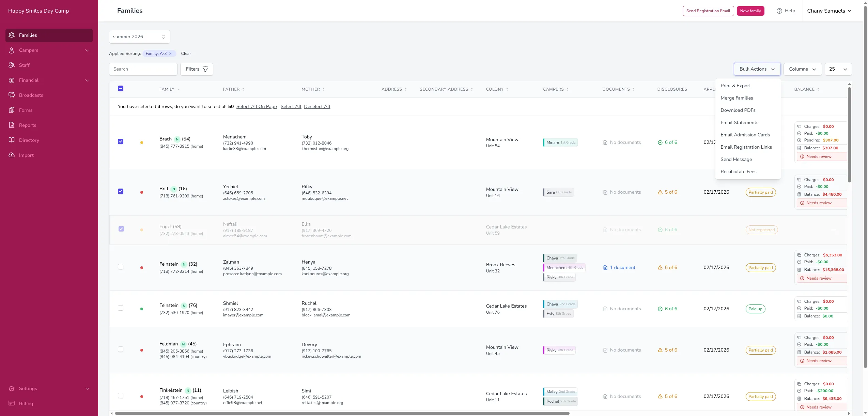Sort by Family column ascending arrow
This screenshot has width=868, height=416.
(x=178, y=89)
